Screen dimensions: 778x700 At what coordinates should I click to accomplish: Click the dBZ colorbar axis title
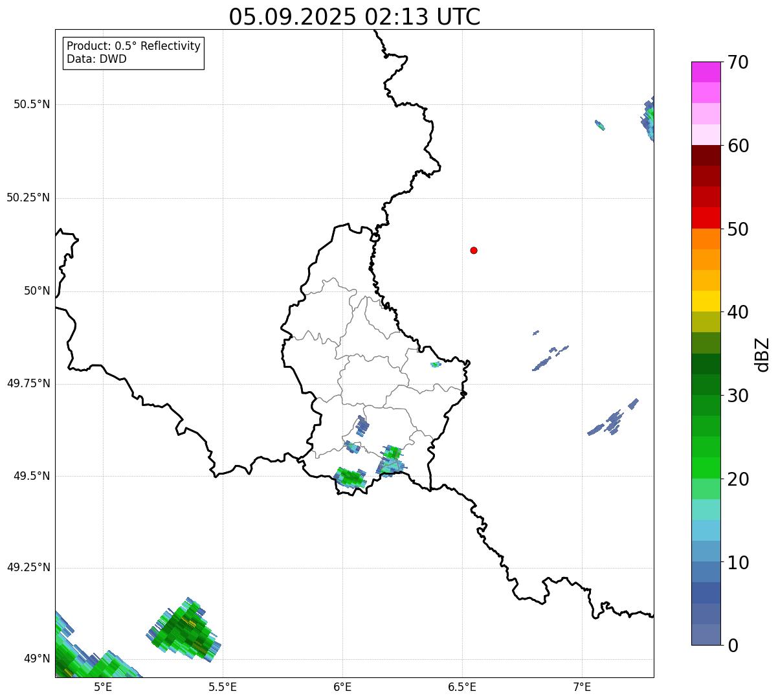(763, 354)
